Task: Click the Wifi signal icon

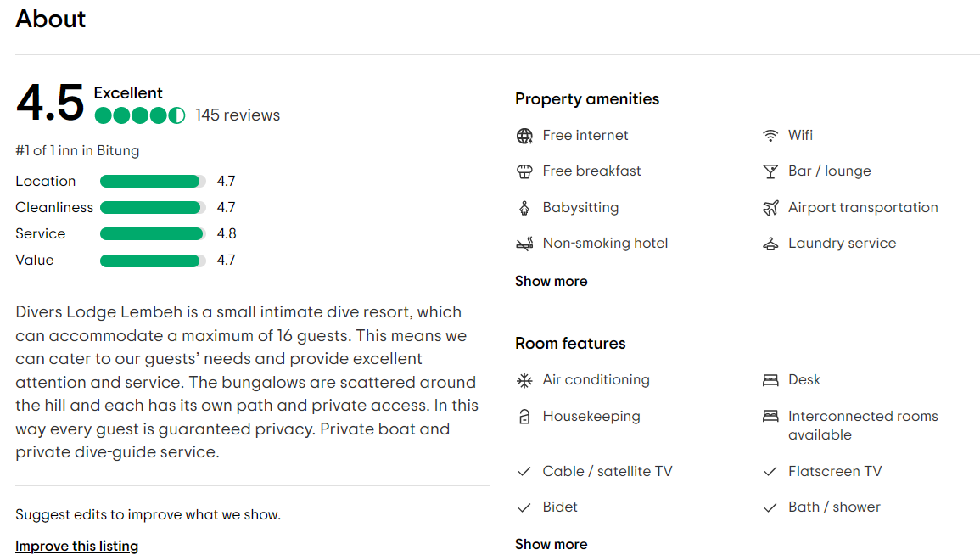Action: (770, 136)
